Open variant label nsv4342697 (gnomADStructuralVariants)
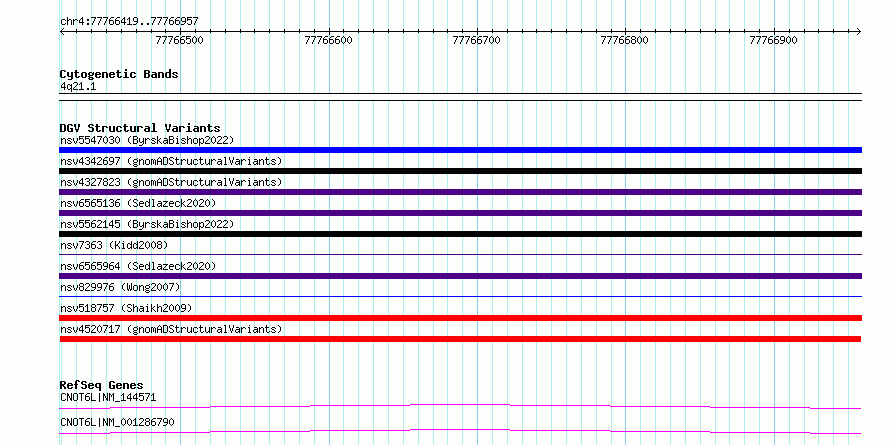This screenshot has height=445, width=890. 171,161
